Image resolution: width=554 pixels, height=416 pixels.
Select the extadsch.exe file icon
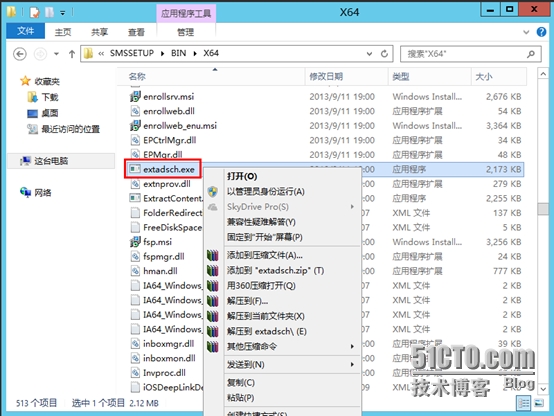(x=135, y=169)
